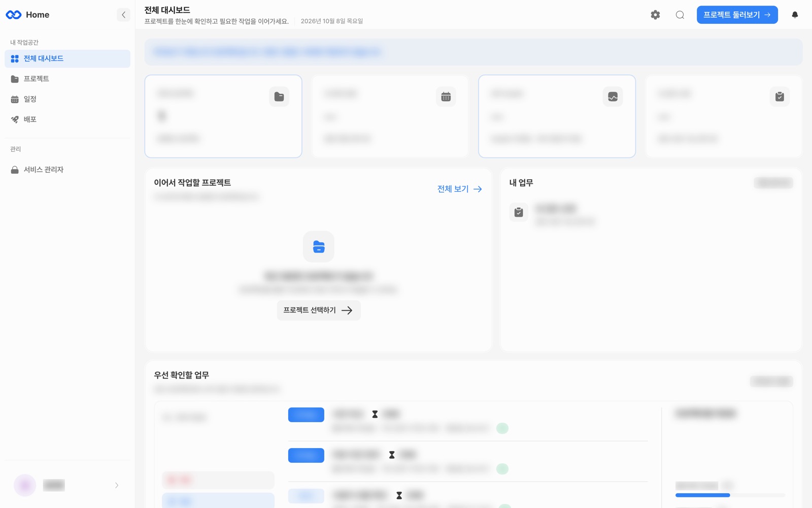
Task: Click the folder icon beside 프로젝트
Action: point(15,79)
